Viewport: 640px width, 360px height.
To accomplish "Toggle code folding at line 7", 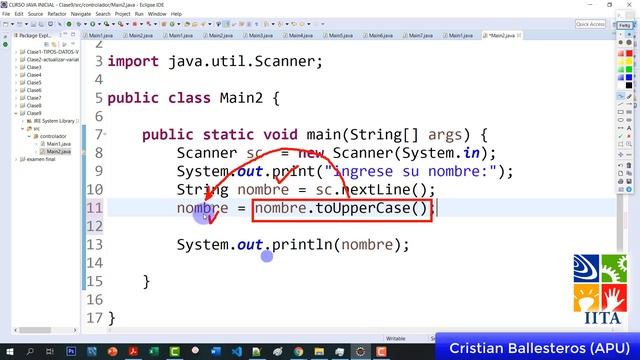I will (x=105, y=134).
